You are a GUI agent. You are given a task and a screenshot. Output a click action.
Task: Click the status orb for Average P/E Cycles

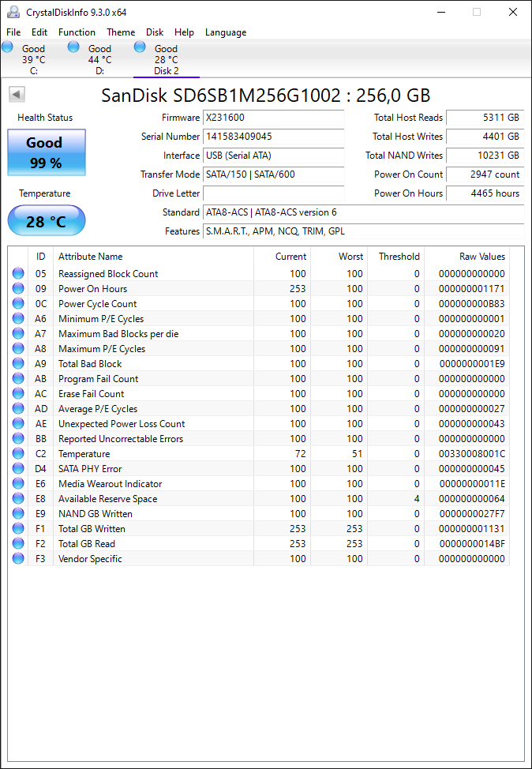(x=18, y=408)
